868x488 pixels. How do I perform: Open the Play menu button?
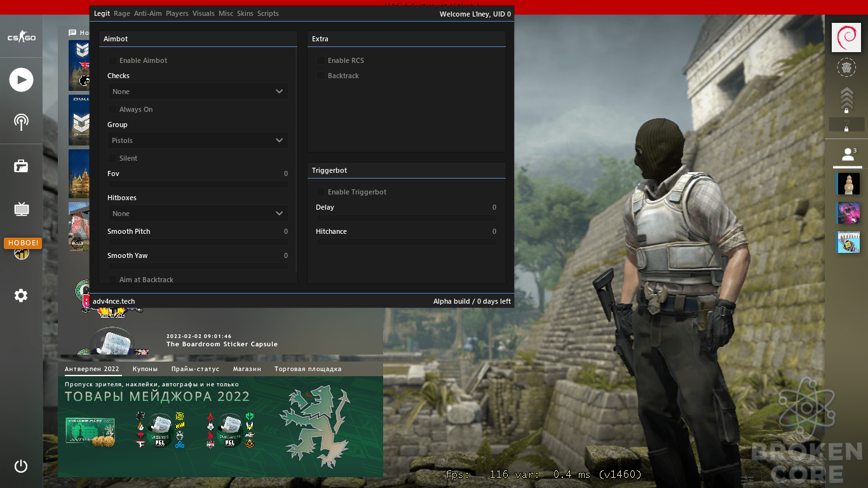pyautogui.click(x=21, y=80)
